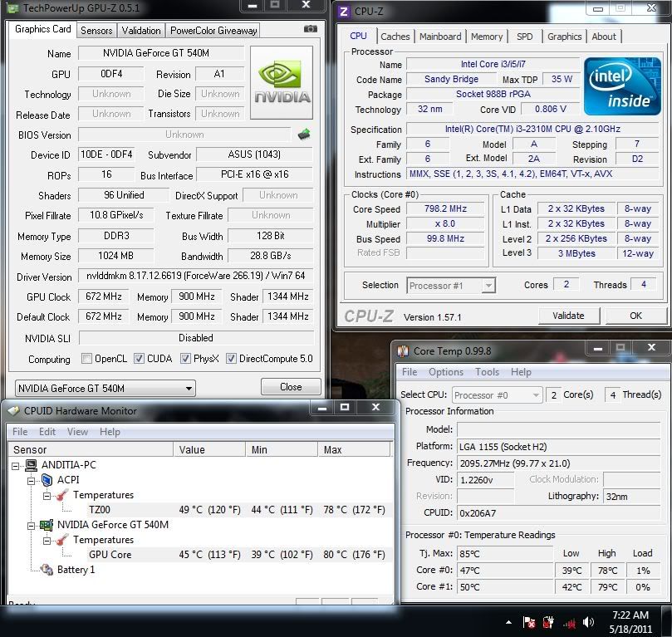This screenshot has width=672, height=637.
Task: Toggle the DirectCompute 5.0 checkbox
Action: click(x=231, y=359)
